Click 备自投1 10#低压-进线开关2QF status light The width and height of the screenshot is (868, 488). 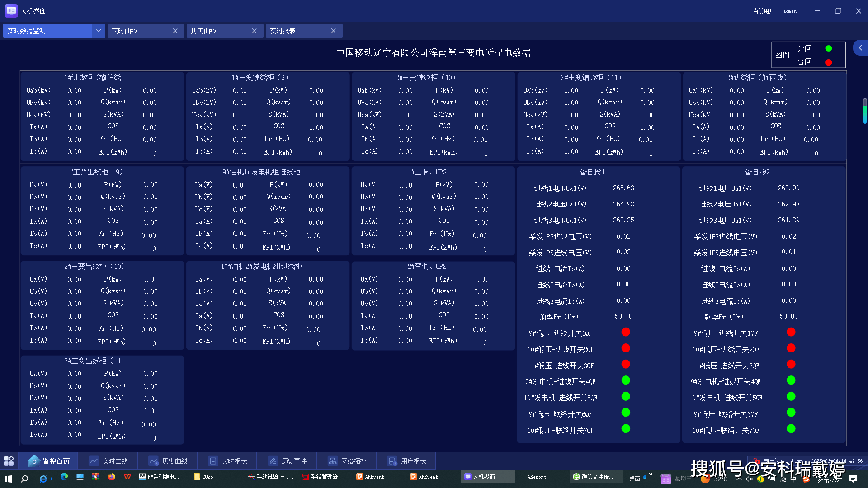tap(626, 348)
